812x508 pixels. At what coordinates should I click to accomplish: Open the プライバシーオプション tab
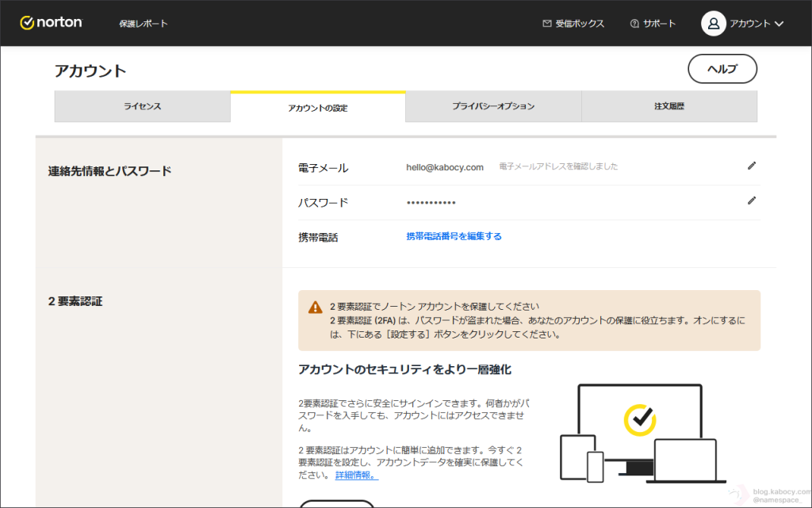[493, 106]
